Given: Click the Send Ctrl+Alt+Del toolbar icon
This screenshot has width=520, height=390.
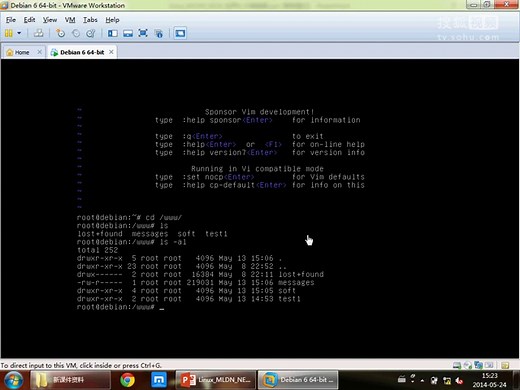Looking at the screenshot, I should coord(39,33).
